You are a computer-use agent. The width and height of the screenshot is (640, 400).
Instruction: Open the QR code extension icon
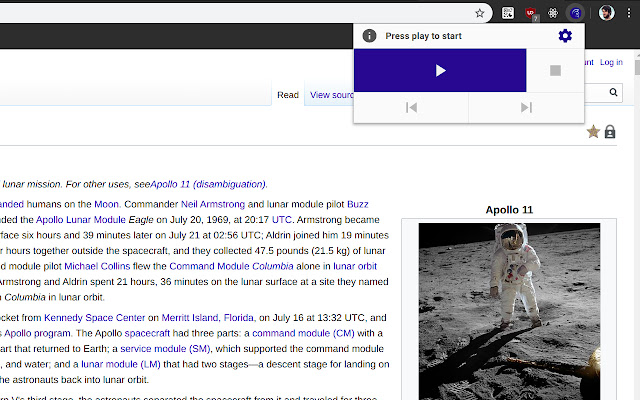click(x=508, y=13)
